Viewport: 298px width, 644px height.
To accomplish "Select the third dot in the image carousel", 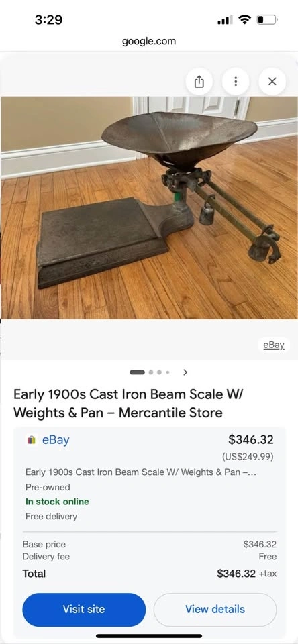I will 159,372.
